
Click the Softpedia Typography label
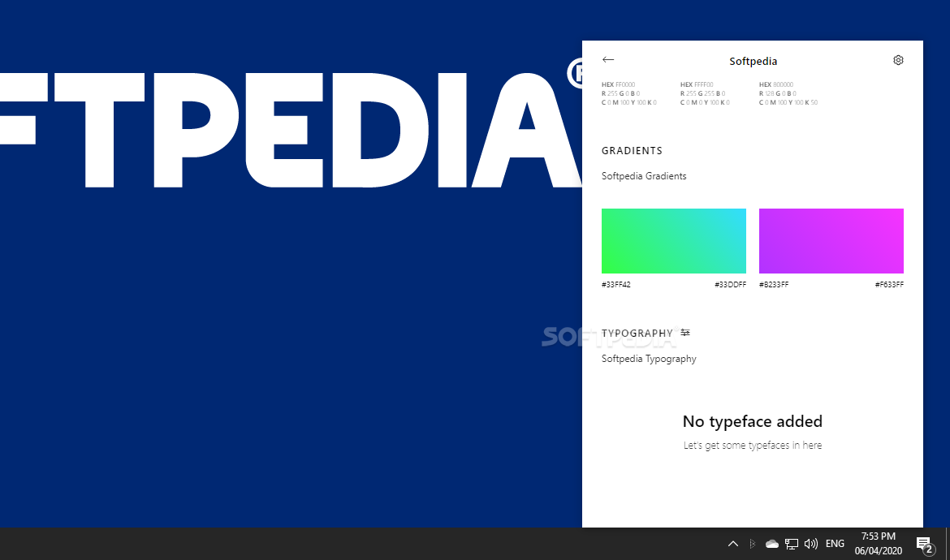tap(649, 359)
